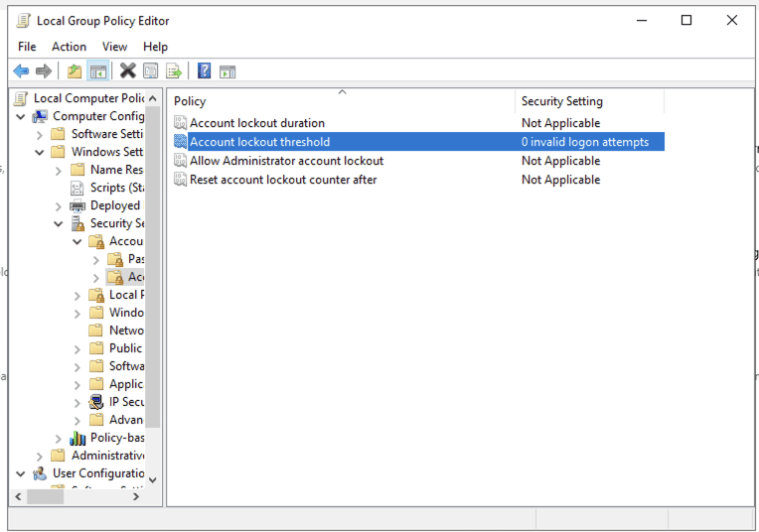759x532 pixels.
Task: Select Reset account lockout counter after policy
Action: [283, 180]
